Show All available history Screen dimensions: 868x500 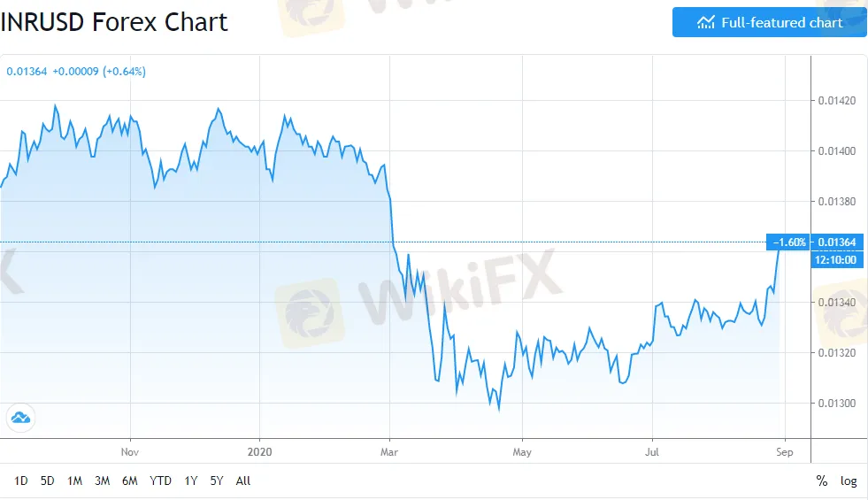click(x=243, y=481)
